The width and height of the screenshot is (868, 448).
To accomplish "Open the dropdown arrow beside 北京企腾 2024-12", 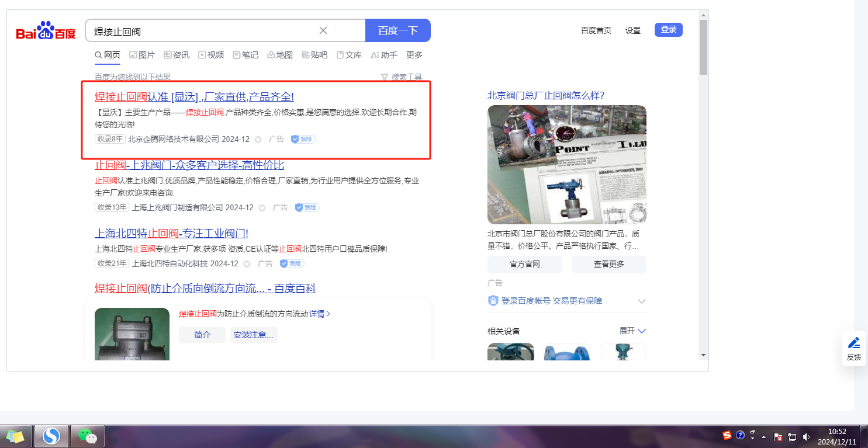I will click(258, 140).
